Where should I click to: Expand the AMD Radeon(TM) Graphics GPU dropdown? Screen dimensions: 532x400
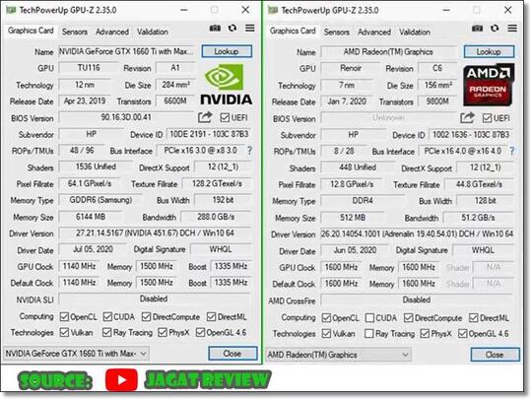tap(338, 355)
